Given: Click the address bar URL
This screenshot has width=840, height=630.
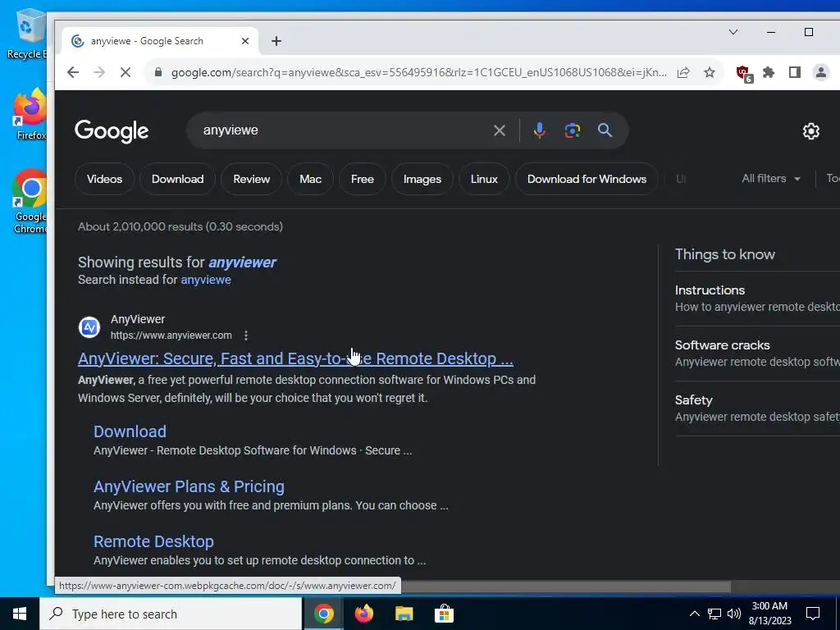Looking at the screenshot, I should pos(419,72).
